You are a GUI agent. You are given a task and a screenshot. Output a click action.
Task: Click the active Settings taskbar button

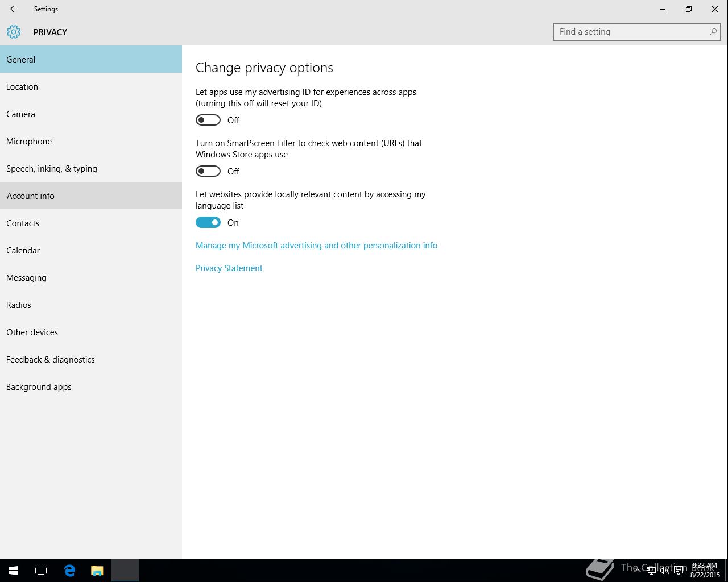point(125,571)
